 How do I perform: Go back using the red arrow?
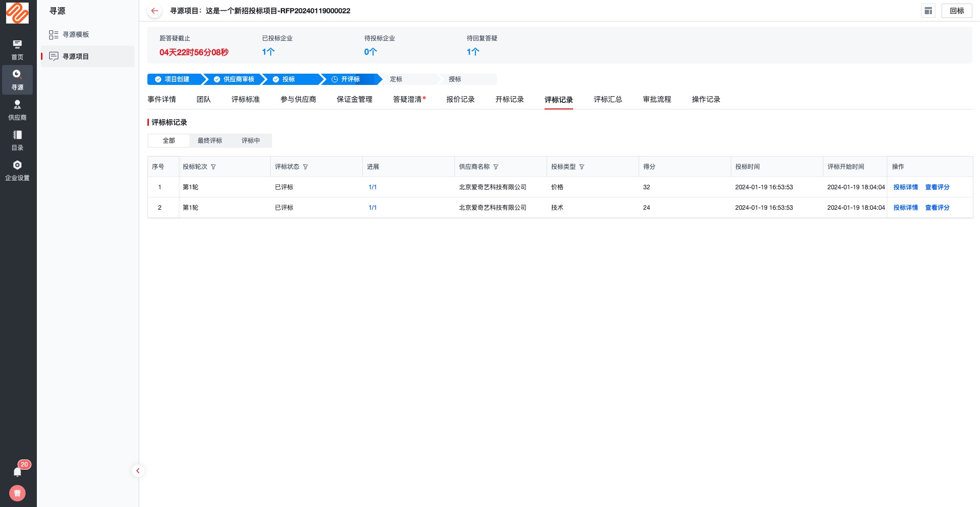pos(155,11)
